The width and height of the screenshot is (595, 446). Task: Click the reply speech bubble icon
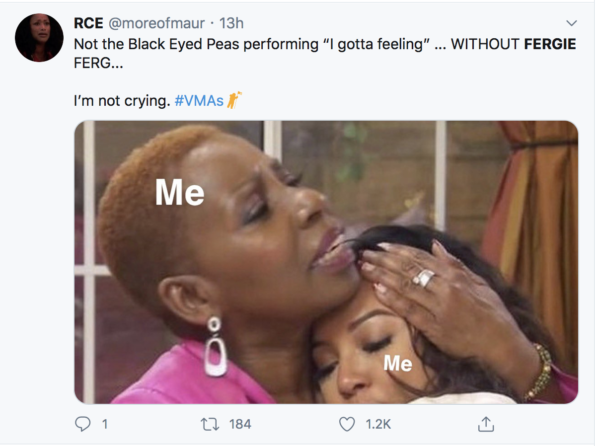pyautogui.click(x=83, y=424)
